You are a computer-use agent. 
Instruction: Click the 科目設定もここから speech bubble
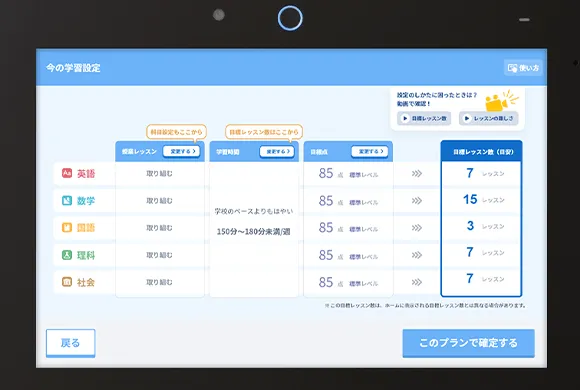coord(176,132)
